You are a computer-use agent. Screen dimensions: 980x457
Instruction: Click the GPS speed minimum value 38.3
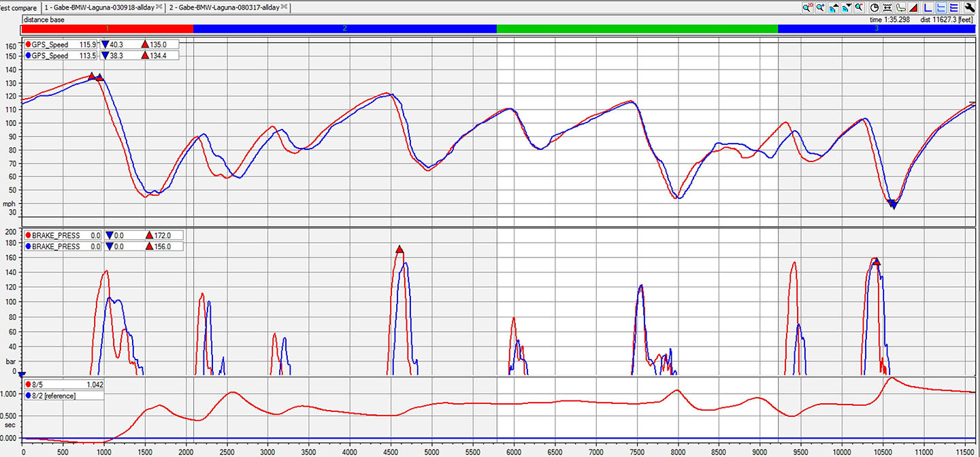[116, 55]
